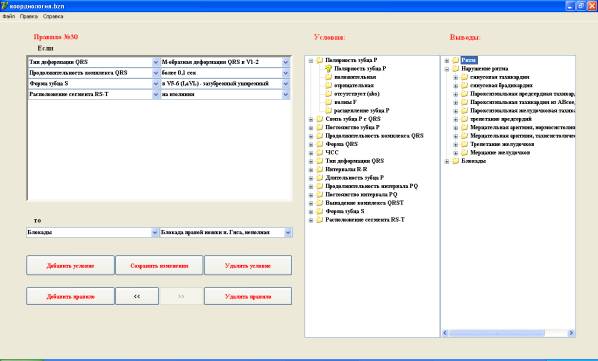The width and height of the screenshot is (598, 361).
Task: Click folder icon of 'отрицательная' item
Action: coord(328,85)
